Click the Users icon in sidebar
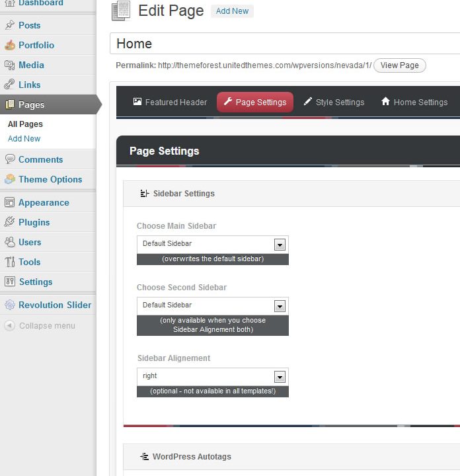Viewport: 460px width, 476px height. point(9,242)
